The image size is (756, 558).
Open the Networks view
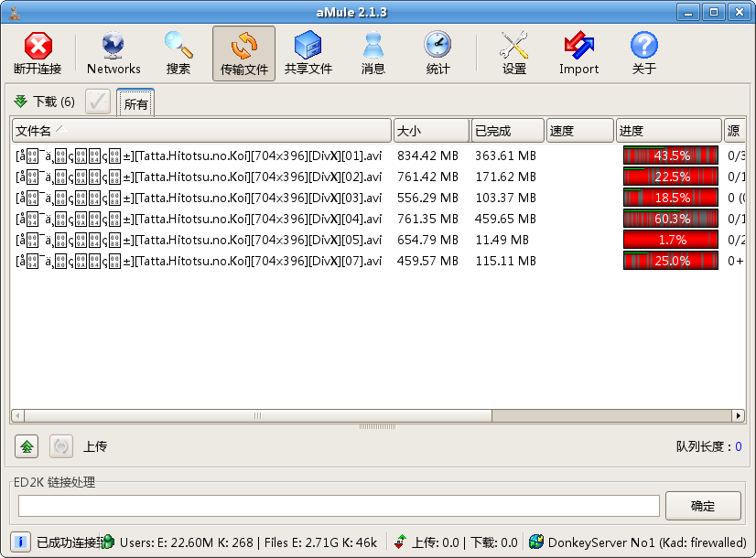click(x=113, y=53)
